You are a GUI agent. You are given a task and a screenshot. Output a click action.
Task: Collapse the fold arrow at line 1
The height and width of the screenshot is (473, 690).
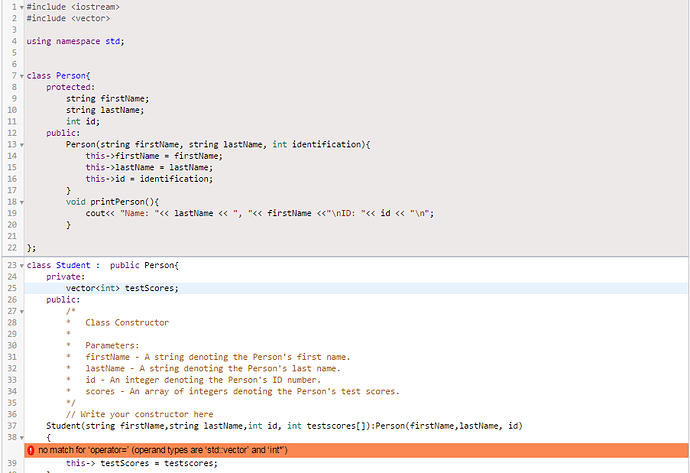click(21, 7)
